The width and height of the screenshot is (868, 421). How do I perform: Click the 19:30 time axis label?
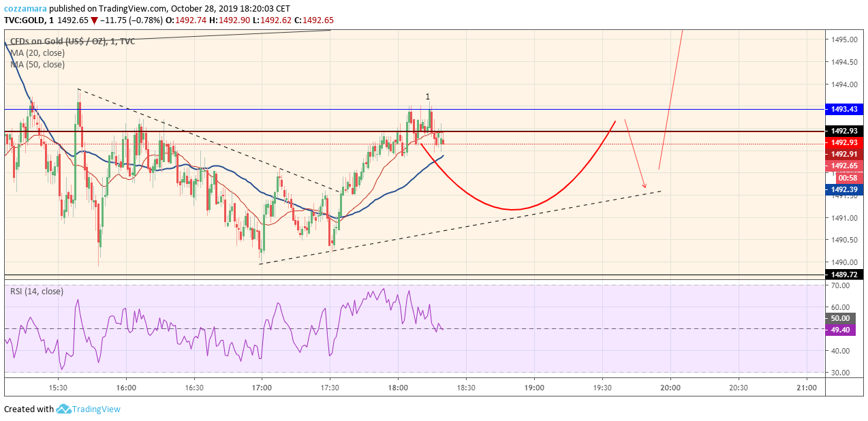point(602,388)
